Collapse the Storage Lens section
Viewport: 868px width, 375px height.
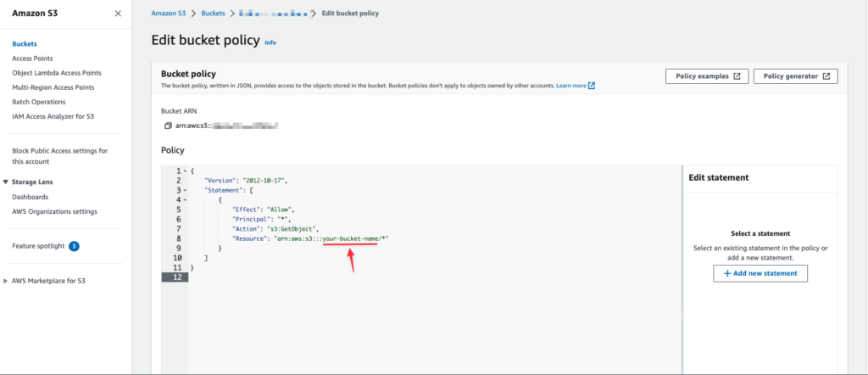pos(6,182)
